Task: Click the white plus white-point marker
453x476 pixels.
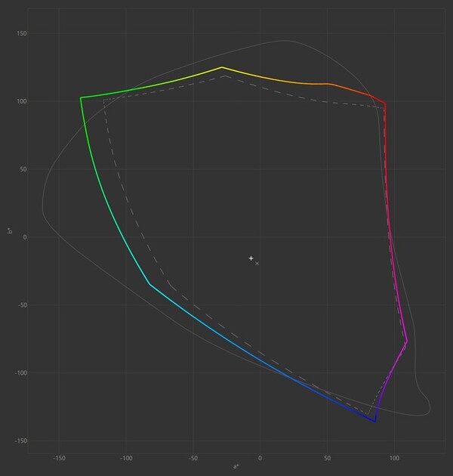Action: [251, 258]
